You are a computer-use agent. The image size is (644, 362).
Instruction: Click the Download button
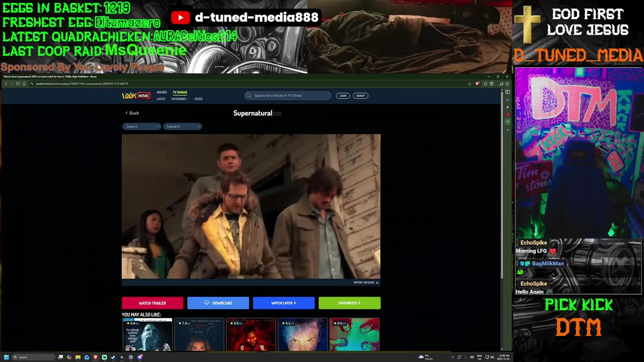(218, 303)
